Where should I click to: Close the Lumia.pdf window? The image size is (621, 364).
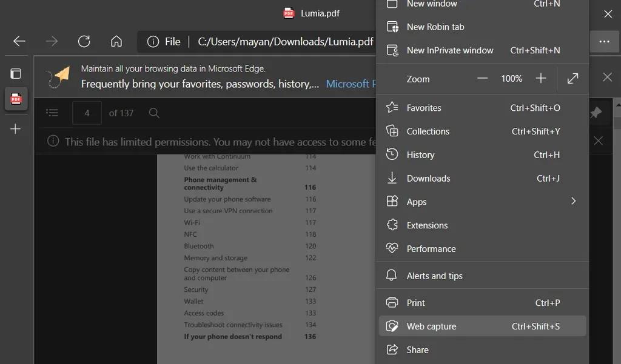tap(608, 14)
